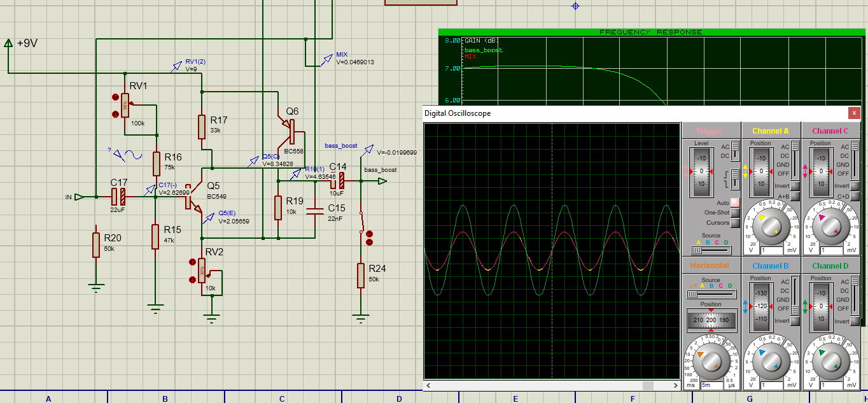The width and height of the screenshot is (868, 403).
Task: Click the oscilloscope left scroll arrow
Action: click(x=428, y=386)
